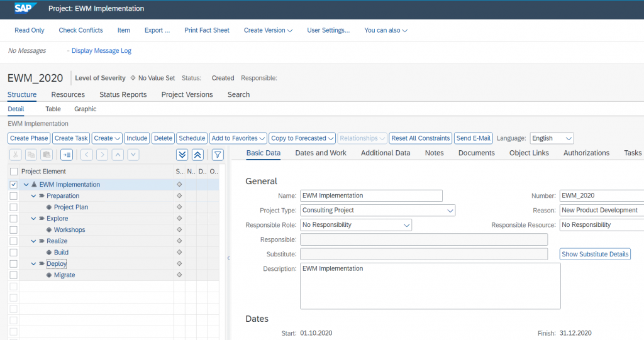Viewport: 644px width, 340px height.
Task: Open the Responsible Role dropdown
Action: (406, 225)
